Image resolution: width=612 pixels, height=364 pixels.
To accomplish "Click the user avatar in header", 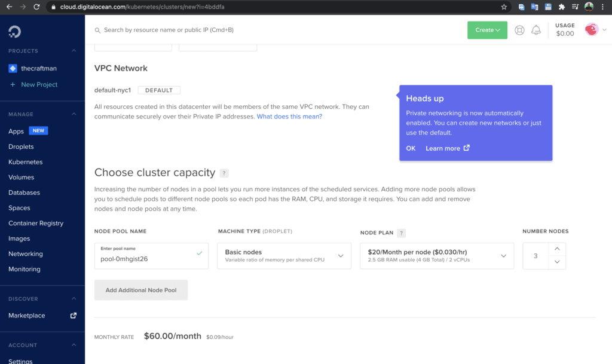I will (x=591, y=30).
